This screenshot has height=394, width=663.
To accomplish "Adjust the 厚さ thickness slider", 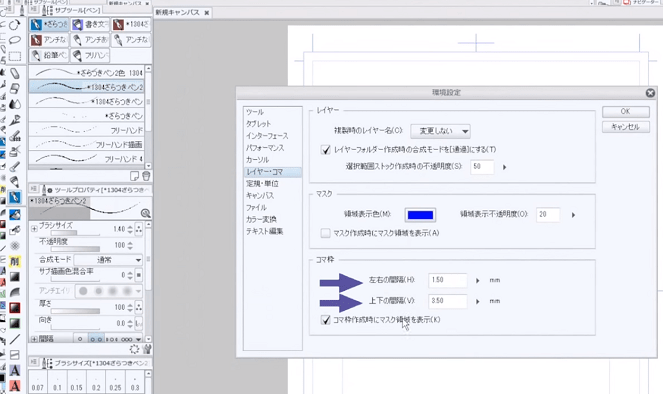I will pos(75,311).
